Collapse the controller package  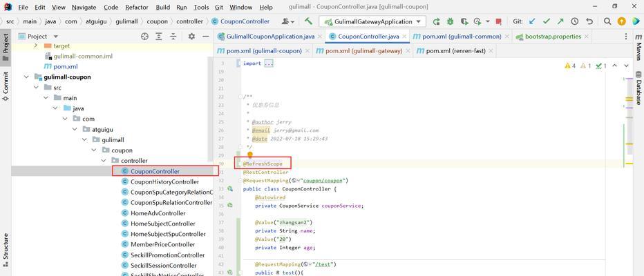click(x=104, y=160)
